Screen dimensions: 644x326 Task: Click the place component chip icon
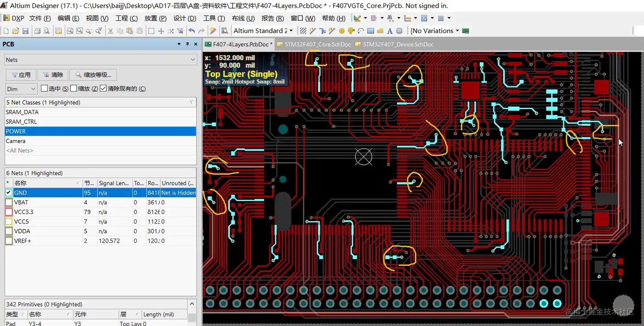click(400, 31)
